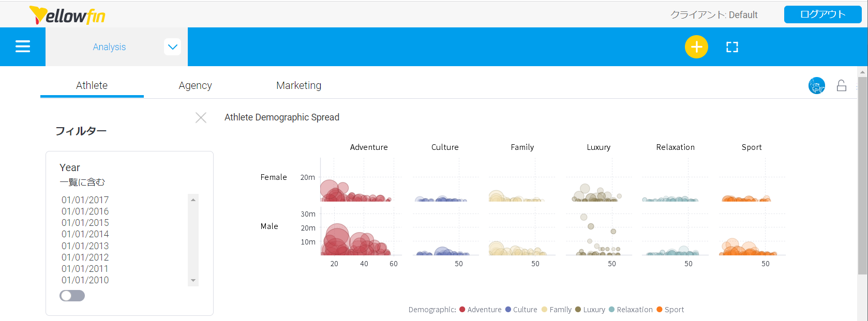Click the Sport legend color swatch
The image size is (868, 321).
click(x=660, y=310)
